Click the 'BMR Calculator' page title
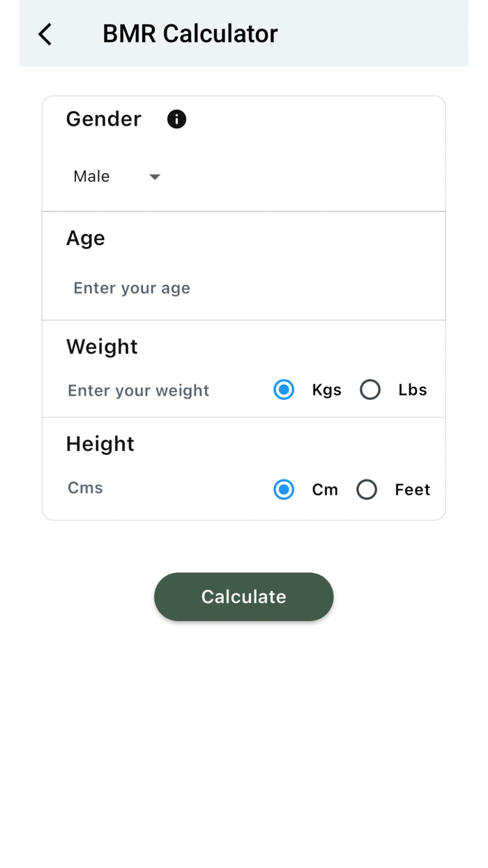 [190, 33]
